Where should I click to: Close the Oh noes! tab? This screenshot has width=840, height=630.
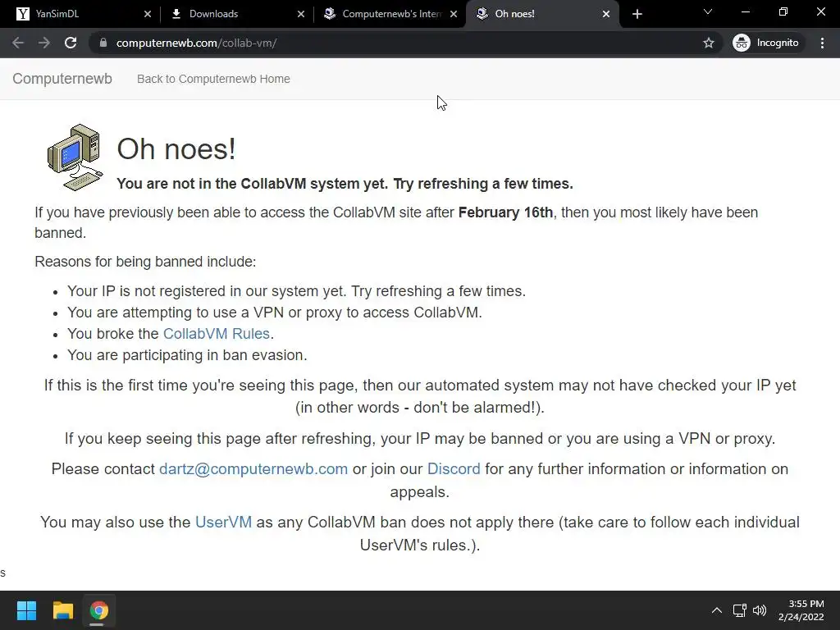click(606, 14)
